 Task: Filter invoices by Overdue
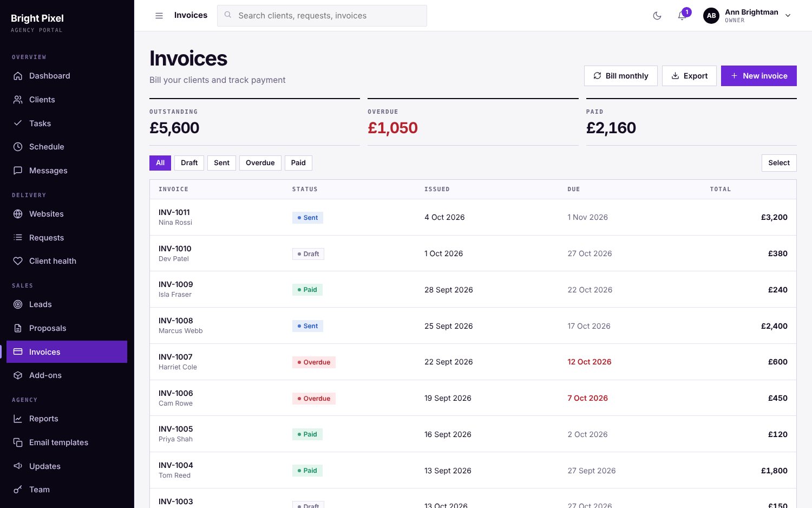[x=260, y=163]
